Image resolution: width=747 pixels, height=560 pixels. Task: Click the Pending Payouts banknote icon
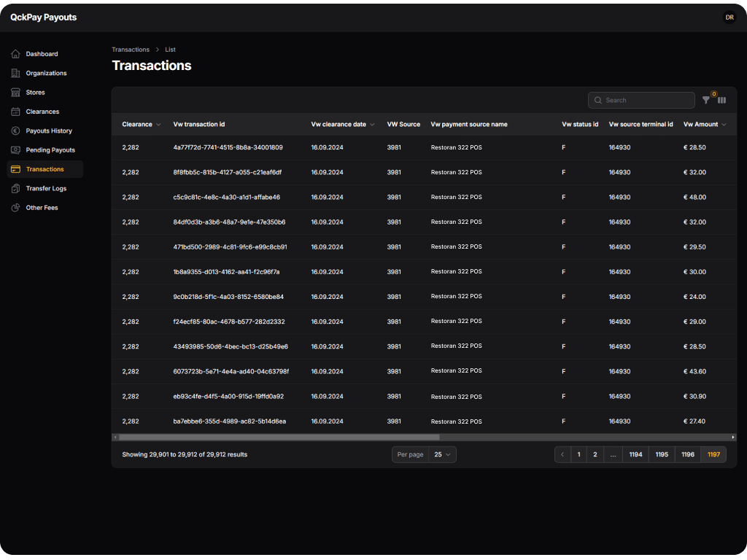[x=16, y=150]
